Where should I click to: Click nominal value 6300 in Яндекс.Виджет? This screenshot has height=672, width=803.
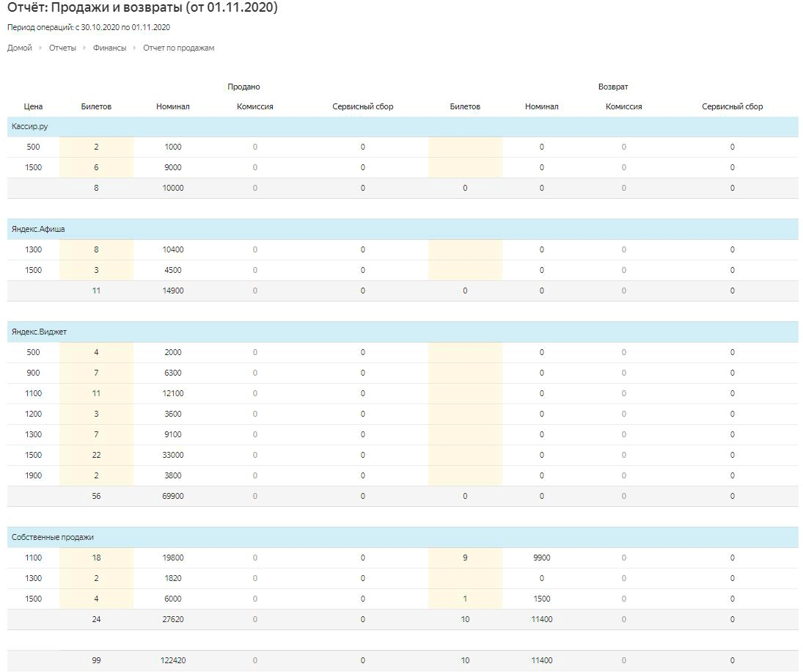(x=173, y=373)
